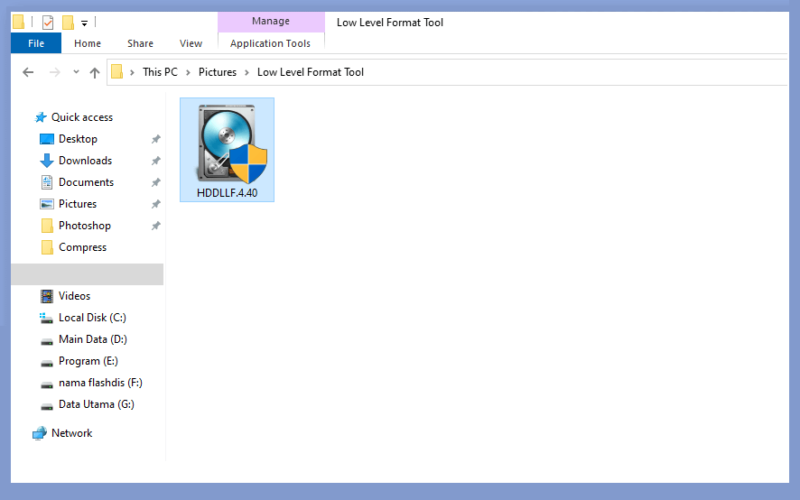This screenshot has height=500, width=800.
Task: Unpin Pictures using its pin icon
Action: (156, 204)
